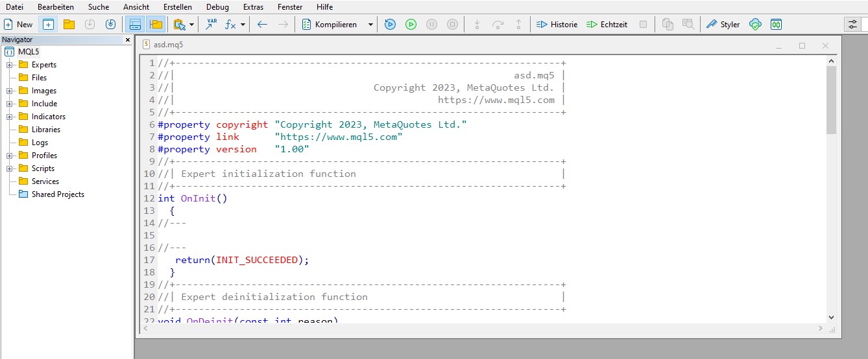
Task: Expand the Images folder plus sign
Action: point(10,91)
